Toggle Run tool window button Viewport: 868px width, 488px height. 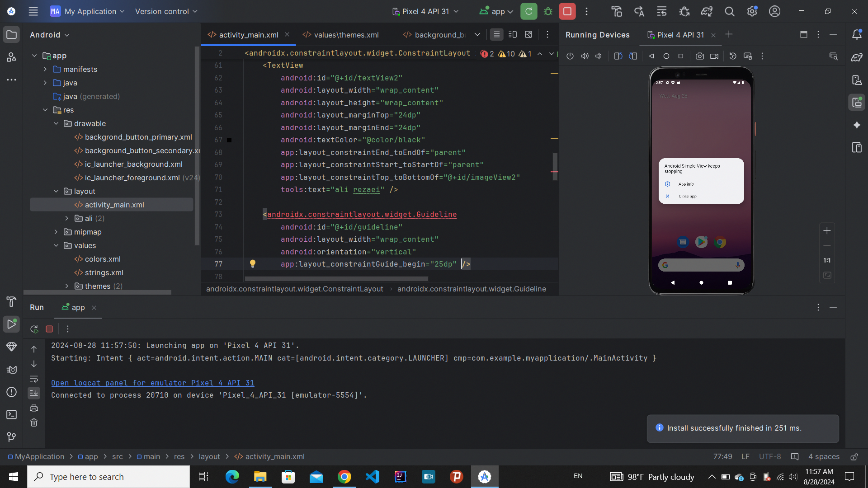click(11, 324)
